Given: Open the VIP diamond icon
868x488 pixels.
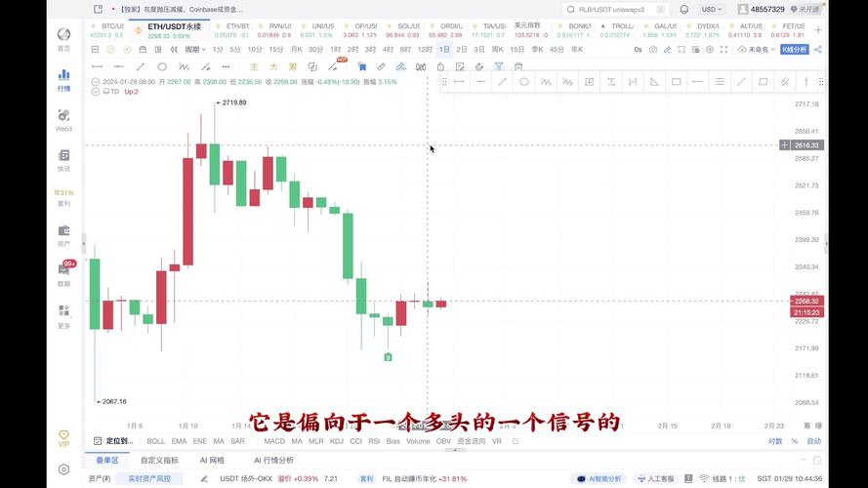Looking at the screenshot, I should [x=63, y=437].
